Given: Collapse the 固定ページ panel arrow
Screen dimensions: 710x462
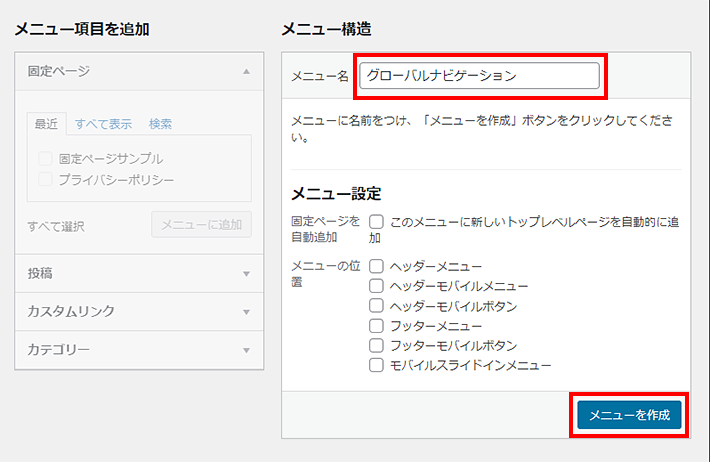Looking at the screenshot, I should (x=246, y=72).
